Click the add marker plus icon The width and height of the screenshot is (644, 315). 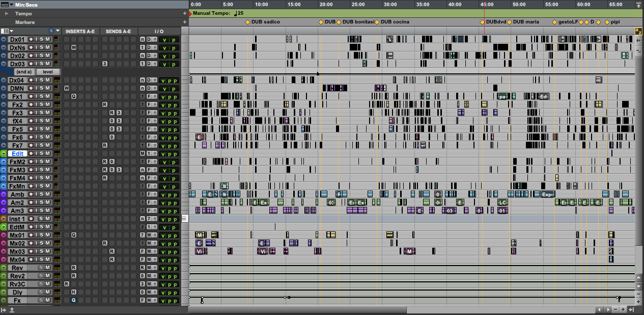pos(185,22)
